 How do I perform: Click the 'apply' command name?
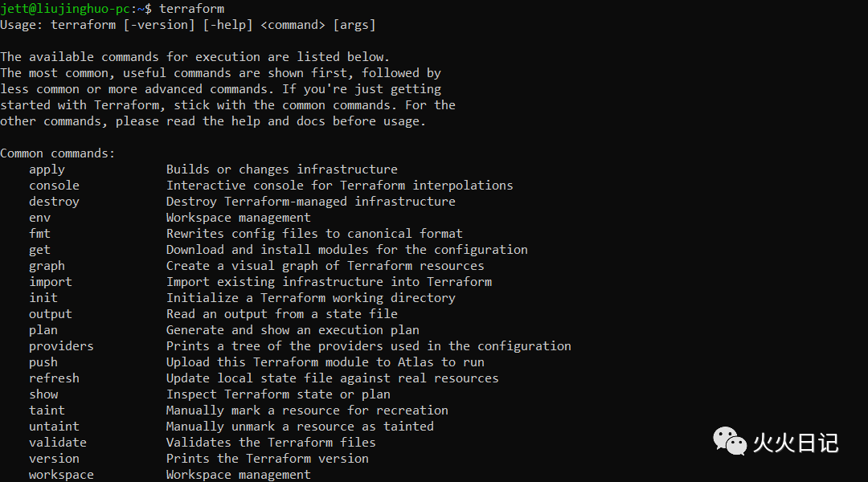[47, 170]
